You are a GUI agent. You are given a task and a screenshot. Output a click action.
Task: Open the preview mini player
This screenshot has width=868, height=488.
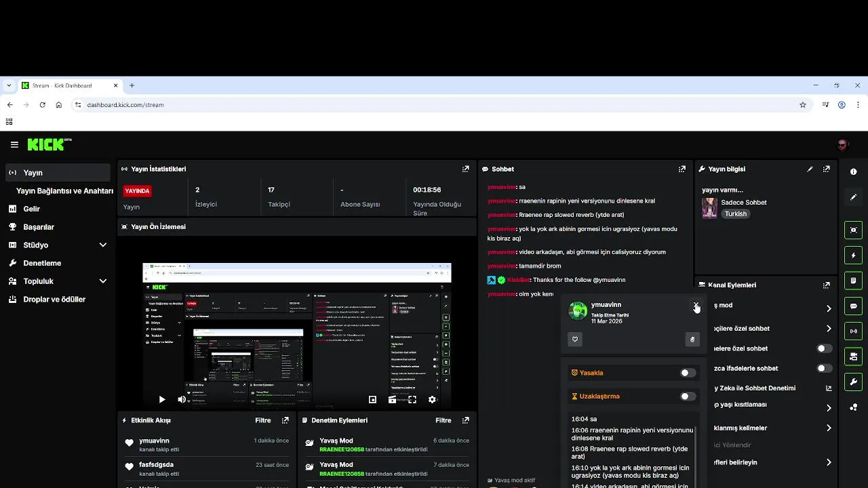click(372, 400)
